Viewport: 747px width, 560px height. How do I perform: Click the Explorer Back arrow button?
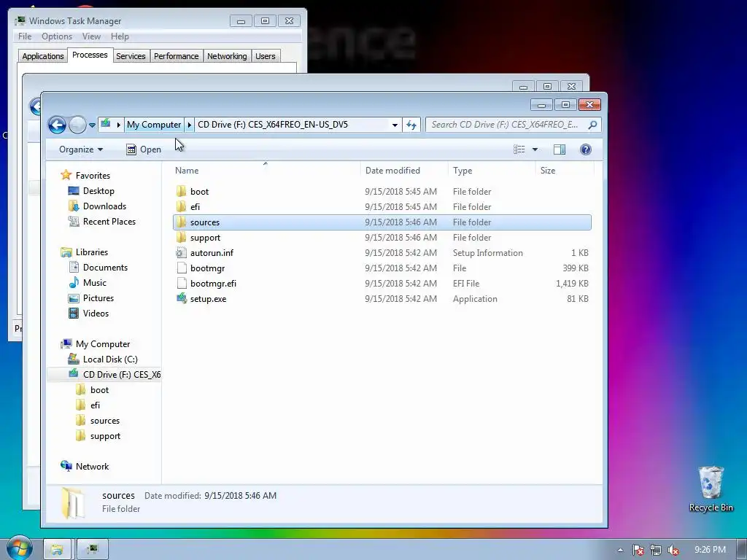[57, 125]
